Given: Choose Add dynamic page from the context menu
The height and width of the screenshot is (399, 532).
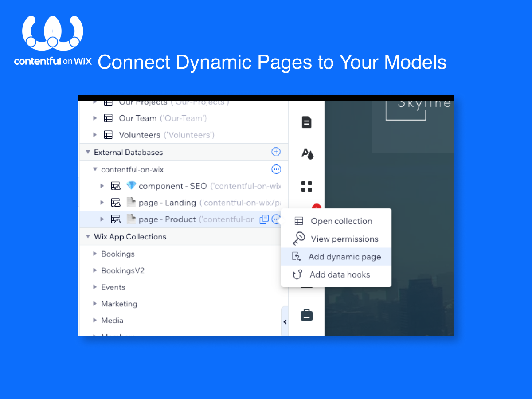Looking at the screenshot, I should [x=336, y=257].
